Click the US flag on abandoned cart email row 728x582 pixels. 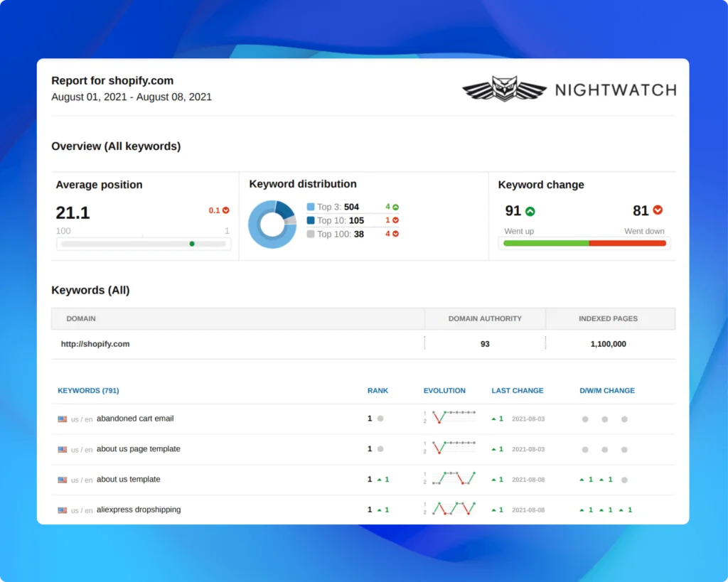pyautogui.click(x=63, y=419)
